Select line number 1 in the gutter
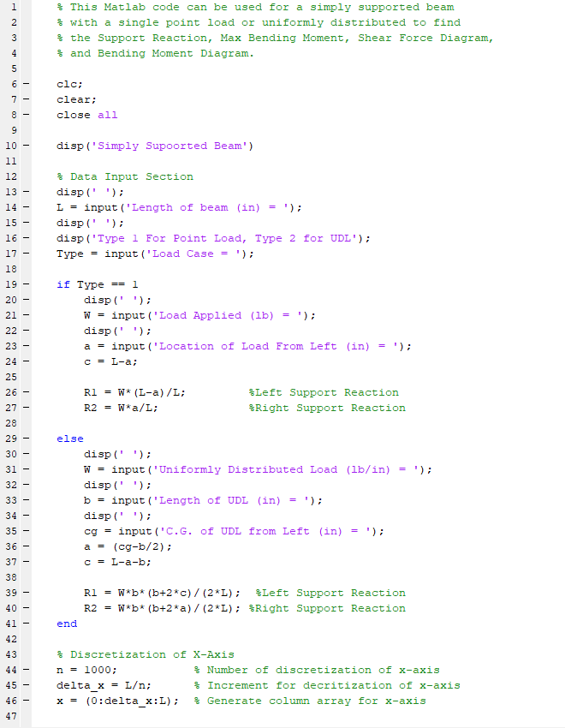The image size is (565, 728). coord(14,8)
